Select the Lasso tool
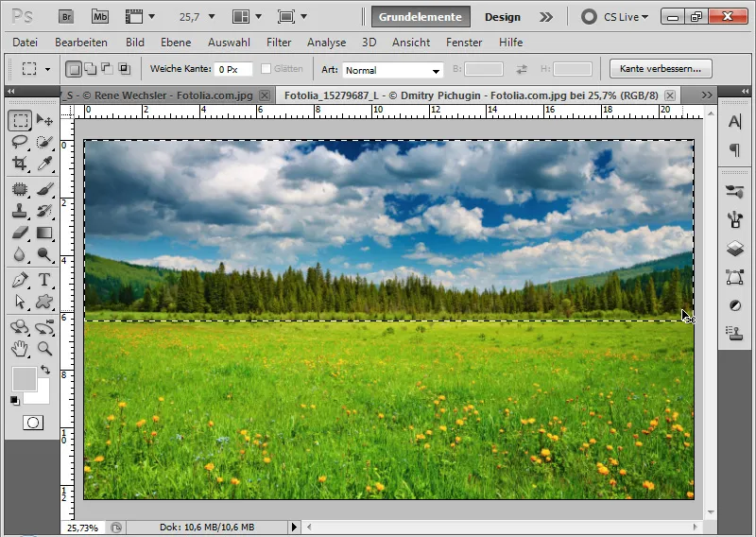The width and height of the screenshot is (756, 537). click(20, 143)
